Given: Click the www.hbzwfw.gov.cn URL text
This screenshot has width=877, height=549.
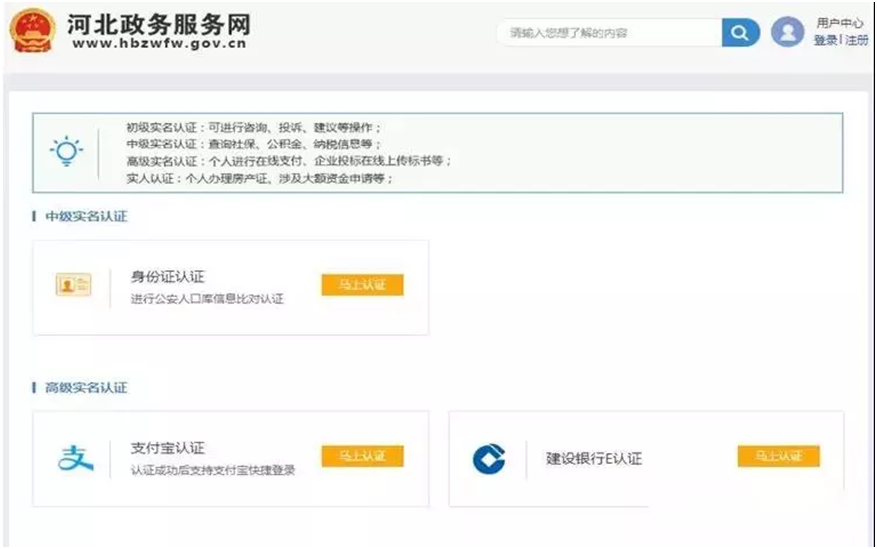Looking at the screenshot, I should (x=159, y=44).
